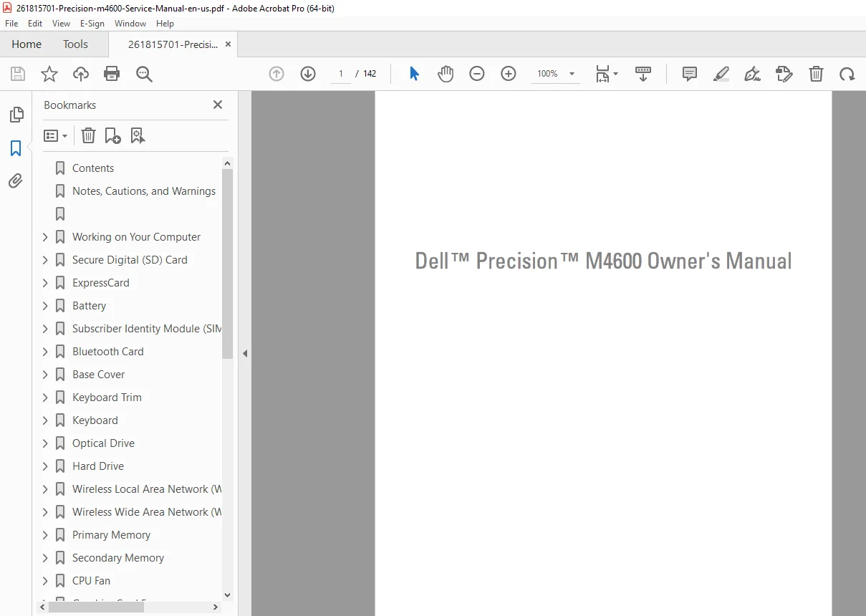The height and width of the screenshot is (616, 866).
Task: Expand Bluetooth Card bookmark
Action: click(x=45, y=352)
